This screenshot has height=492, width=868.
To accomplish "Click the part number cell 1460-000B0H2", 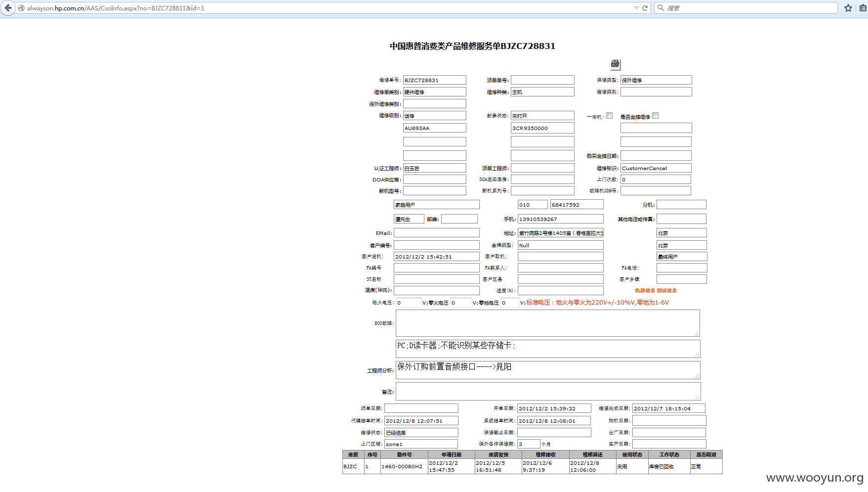I will tap(404, 466).
